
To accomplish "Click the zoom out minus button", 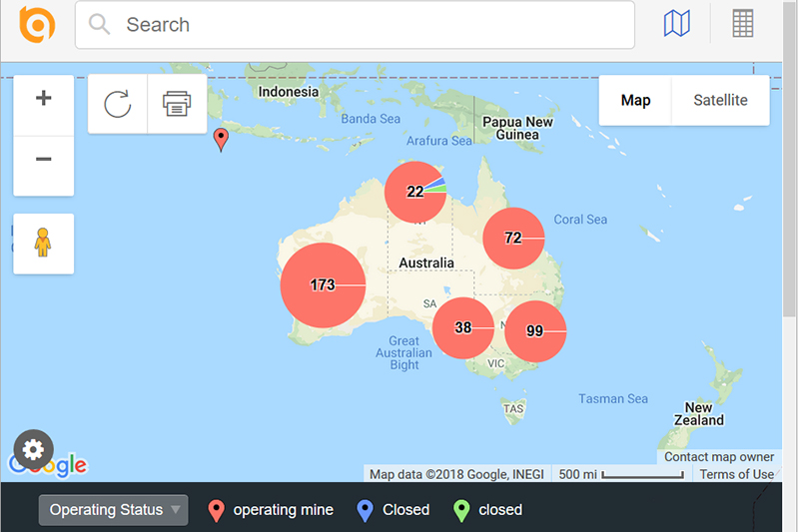I will [43, 160].
